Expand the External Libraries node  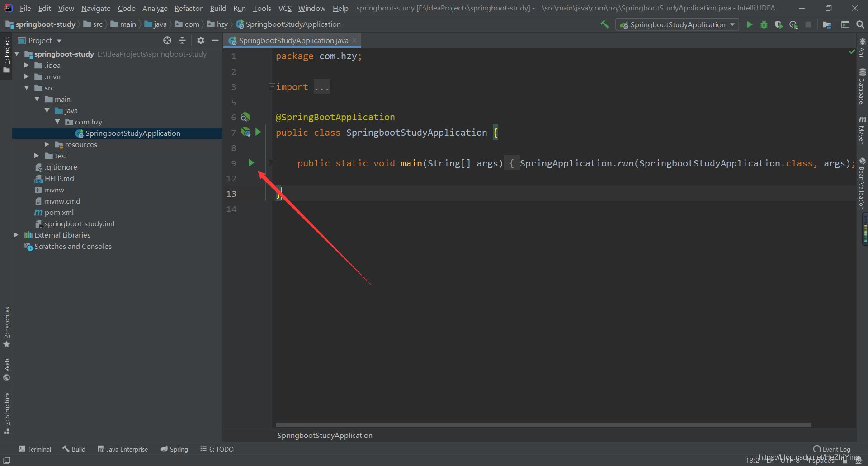(x=16, y=235)
